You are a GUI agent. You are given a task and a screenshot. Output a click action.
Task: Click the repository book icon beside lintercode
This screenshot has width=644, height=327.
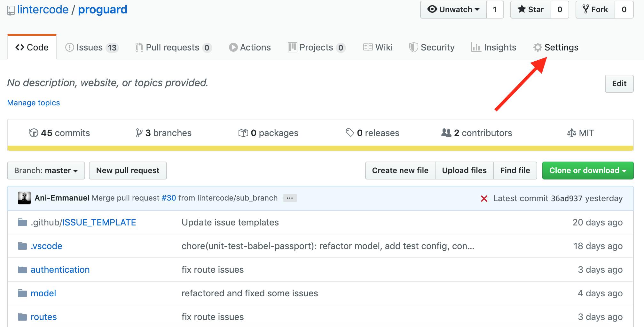click(11, 10)
